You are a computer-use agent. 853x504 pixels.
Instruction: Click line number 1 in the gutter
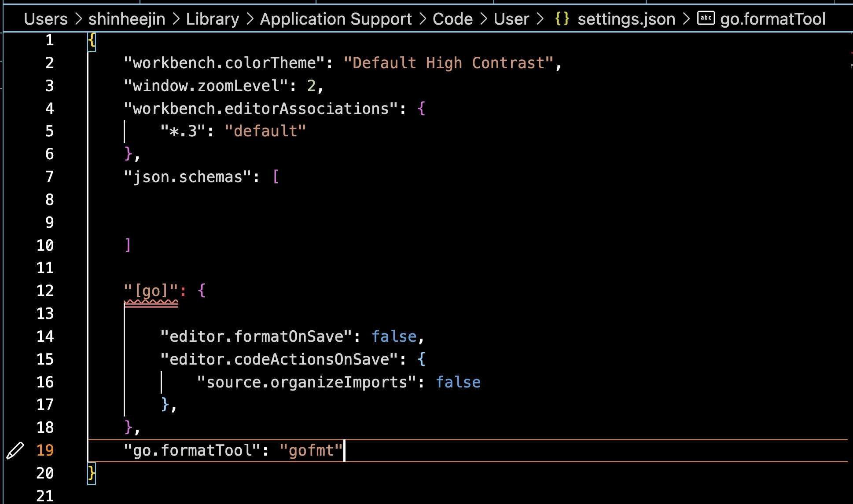(x=50, y=40)
